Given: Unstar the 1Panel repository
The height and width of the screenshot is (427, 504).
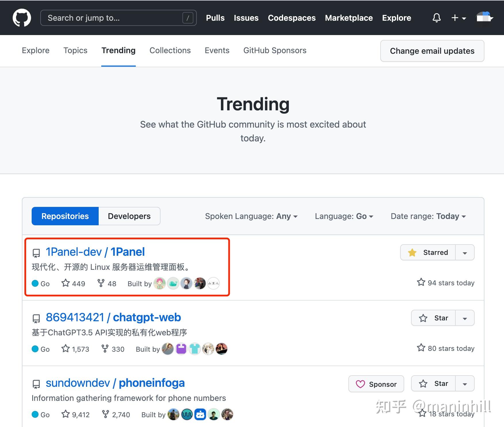Looking at the screenshot, I should pos(427,252).
